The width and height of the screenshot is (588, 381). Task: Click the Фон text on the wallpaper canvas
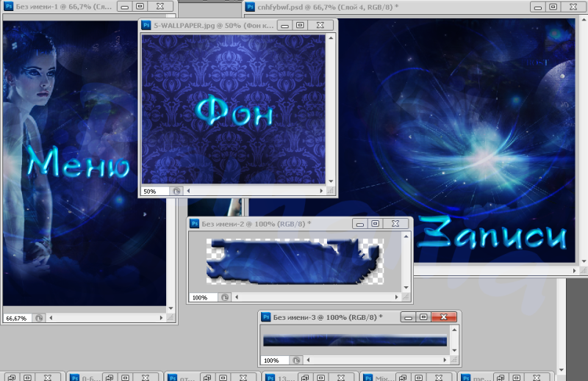(x=234, y=111)
